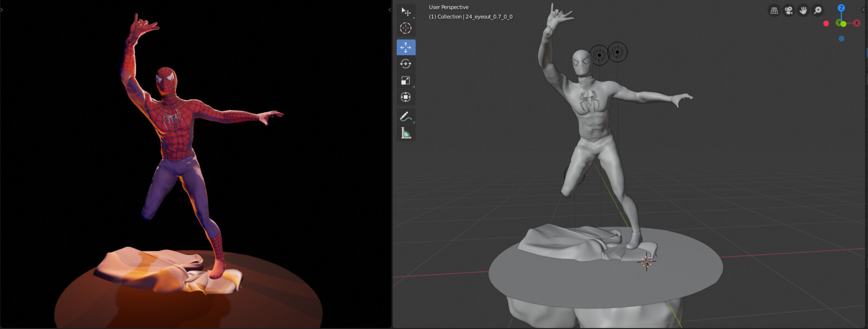Expand the 3D viewport sidebar chevron

click(x=864, y=9)
